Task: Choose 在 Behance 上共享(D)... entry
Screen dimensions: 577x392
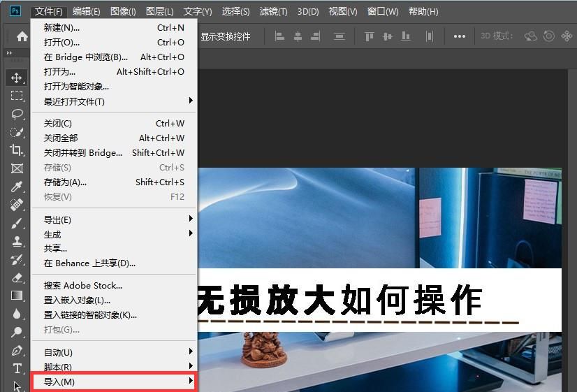Action: coord(114,263)
